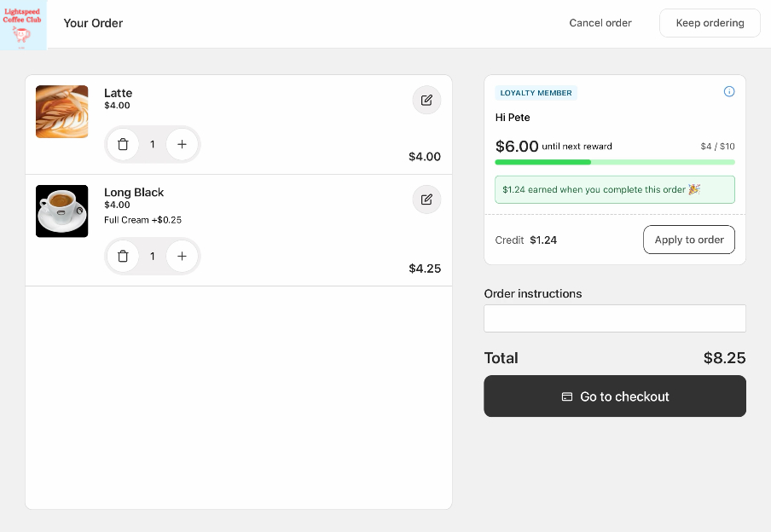Select the 'Full Cream +$0.25' modifier text
771x532 pixels.
(142, 220)
